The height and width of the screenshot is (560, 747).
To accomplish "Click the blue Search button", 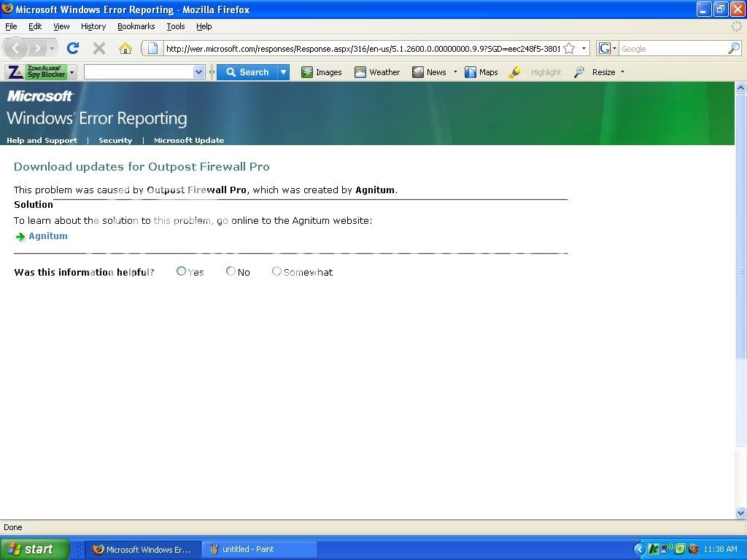I will [x=247, y=72].
